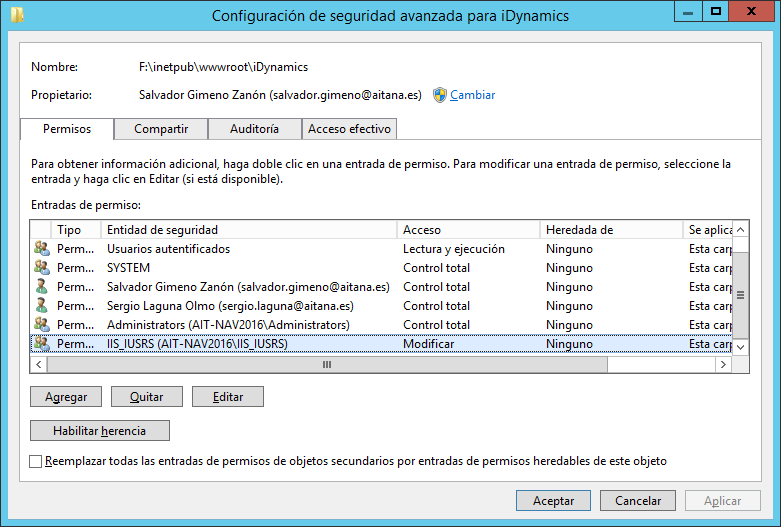The height and width of the screenshot is (527, 781).
Task: Sort by Tipo column header
Action: (76, 230)
